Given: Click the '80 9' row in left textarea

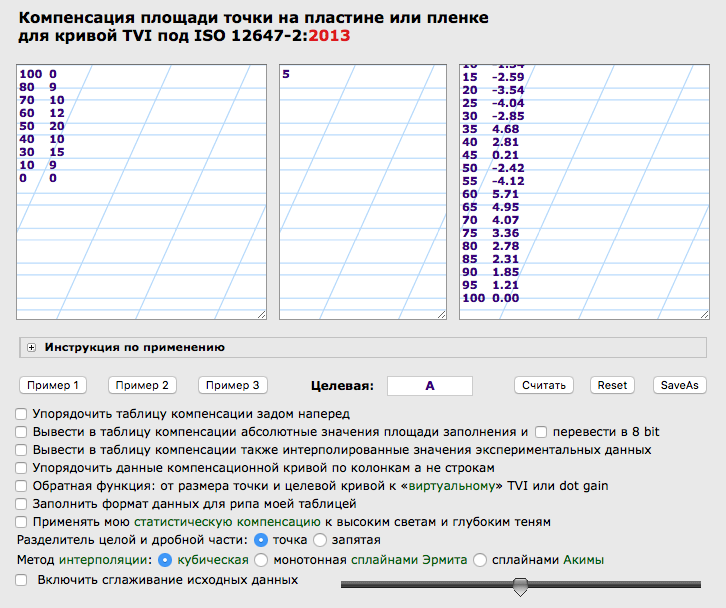Looking at the screenshot, I should click(x=38, y=87).
